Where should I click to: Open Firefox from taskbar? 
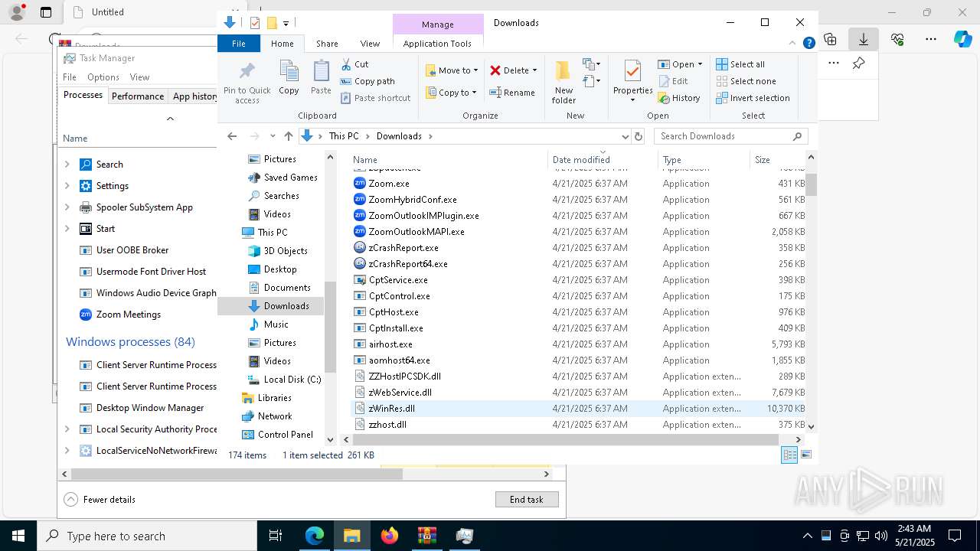(x=390, y=536)
